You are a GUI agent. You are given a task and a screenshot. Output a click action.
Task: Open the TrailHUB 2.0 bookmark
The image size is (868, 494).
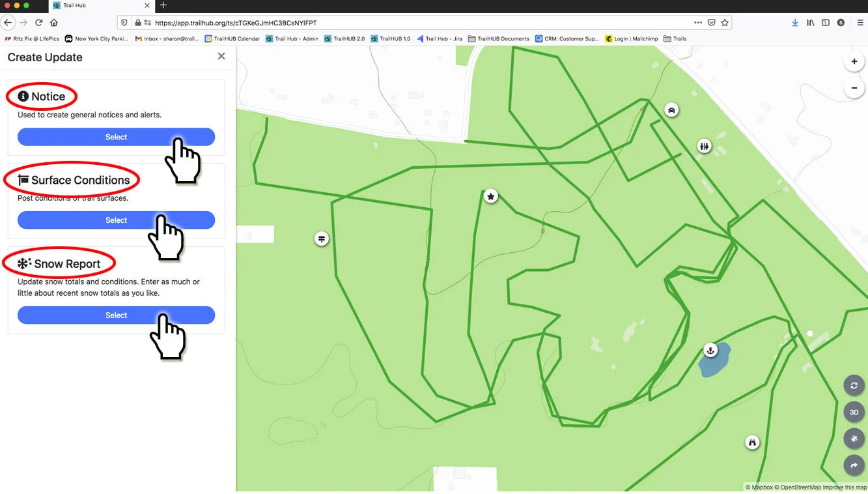point(344,38)
